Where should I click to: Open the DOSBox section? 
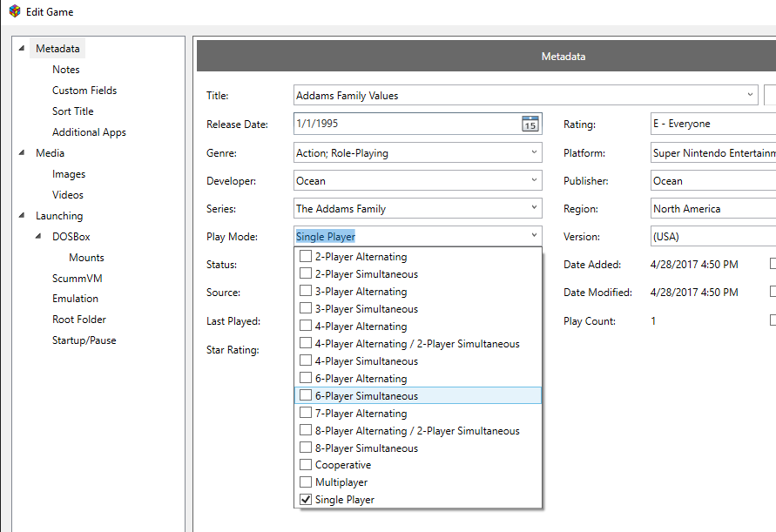pyautogui.click(x=71, y=237)
